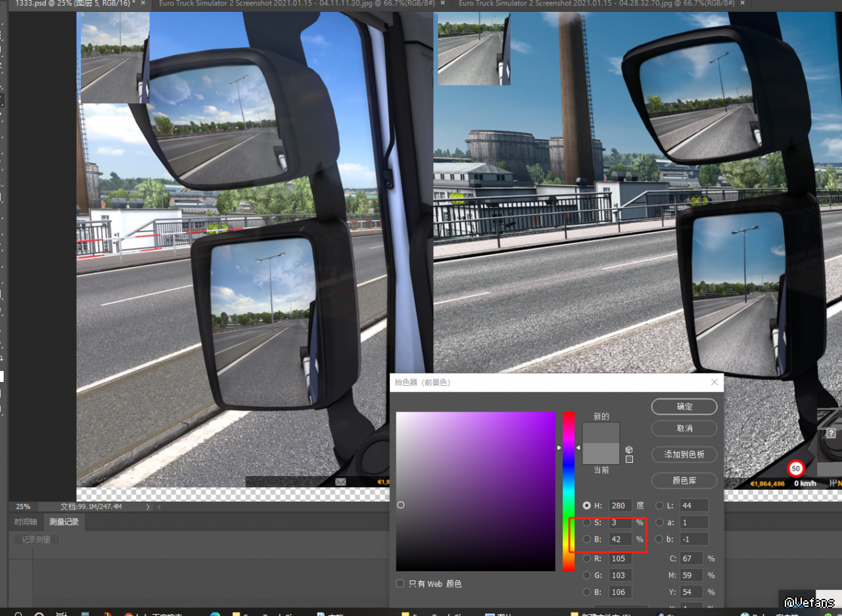Image resolution: width=842 pixels, height=616 pixels.
Task: Open the Edge browser from the taskbar
Action: point(215,614)
